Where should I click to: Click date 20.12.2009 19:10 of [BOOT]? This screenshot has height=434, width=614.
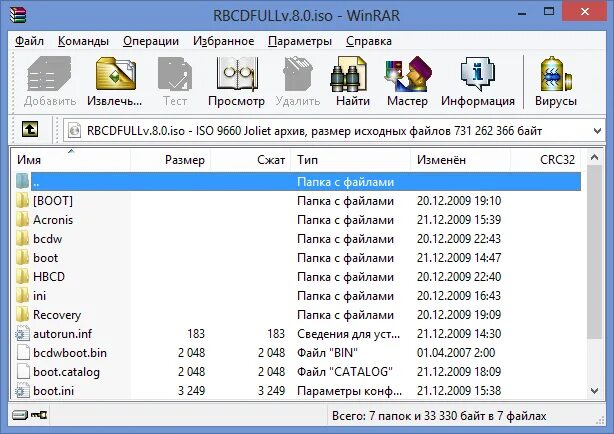click(459, 201)
